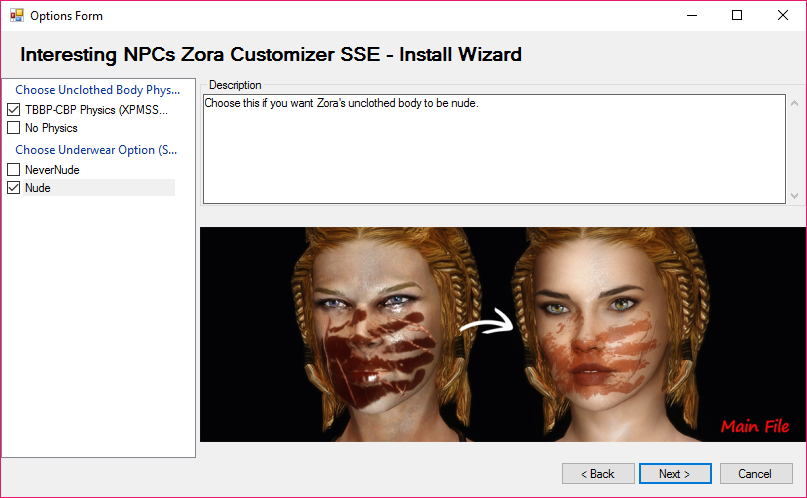Click the NeverNude label text
The width and height of the screenshot is (807, 498).
52,170
